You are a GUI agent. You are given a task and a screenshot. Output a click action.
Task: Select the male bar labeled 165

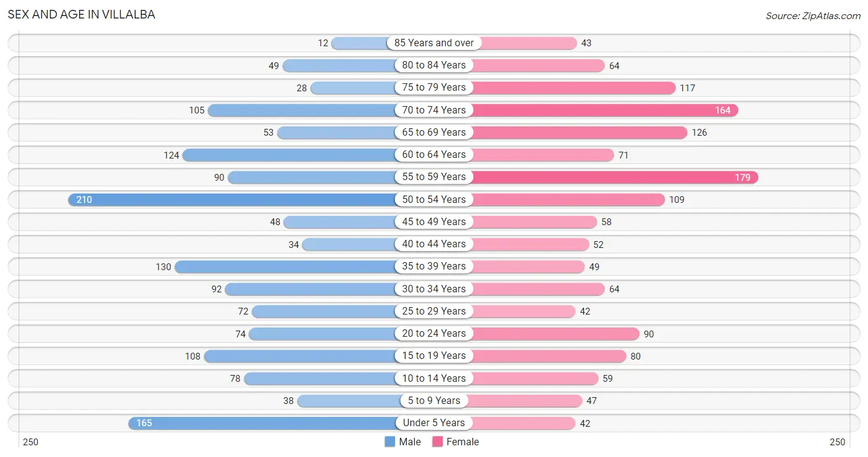(x=262, y=422)
